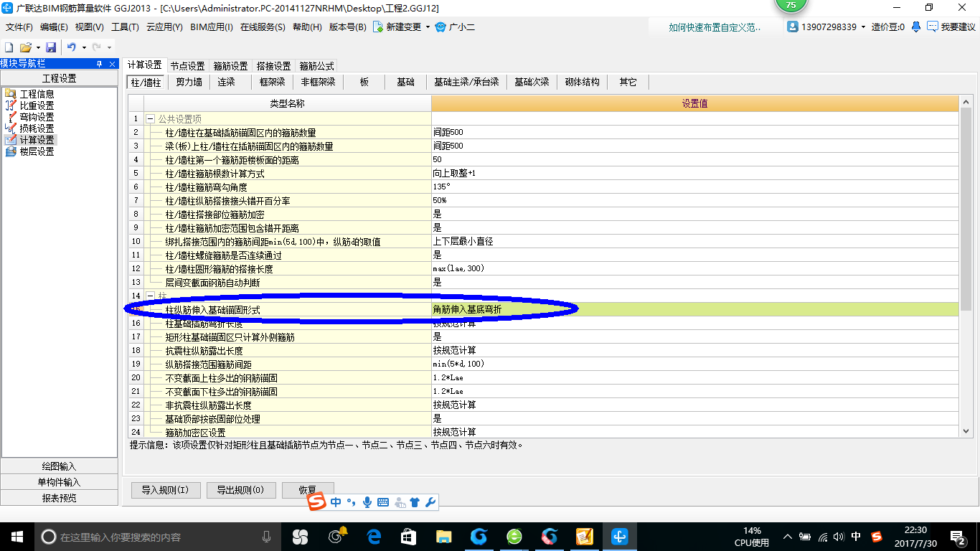This screenshot has height=551, width=980.
Task: Click value cell 角筋伸入基底弯折
Action: click(x=695, y=309)
